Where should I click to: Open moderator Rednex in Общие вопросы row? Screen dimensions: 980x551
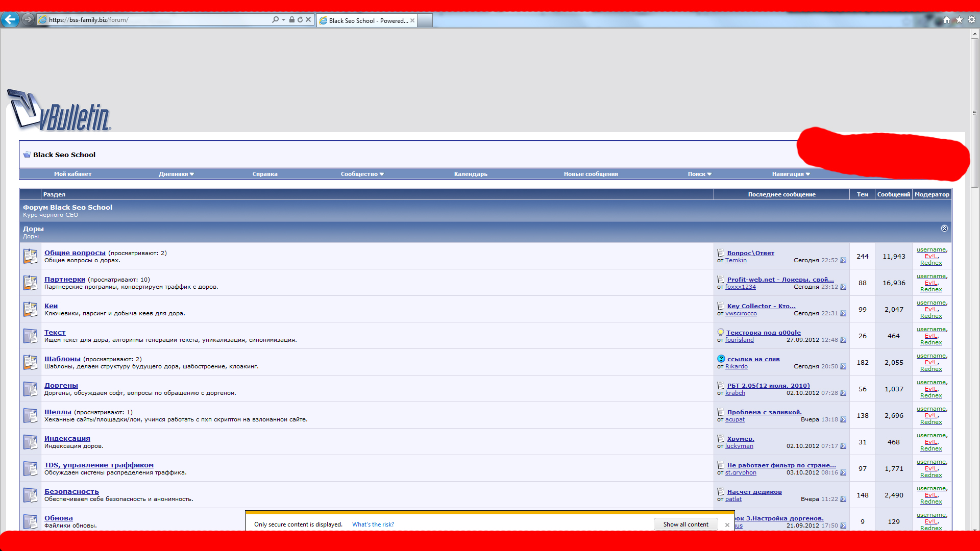point(930,263)
